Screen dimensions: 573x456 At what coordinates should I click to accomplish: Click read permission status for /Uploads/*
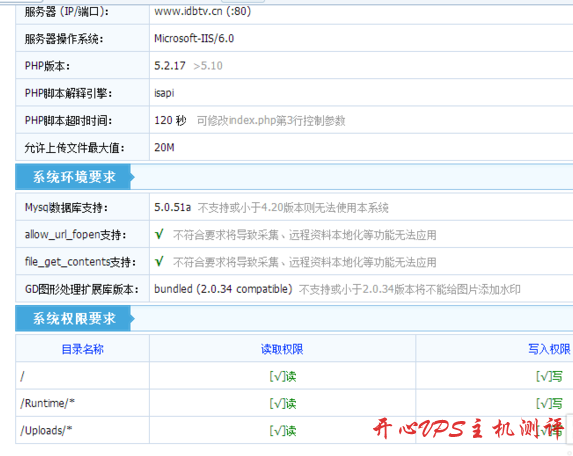[x=282, y=431]
